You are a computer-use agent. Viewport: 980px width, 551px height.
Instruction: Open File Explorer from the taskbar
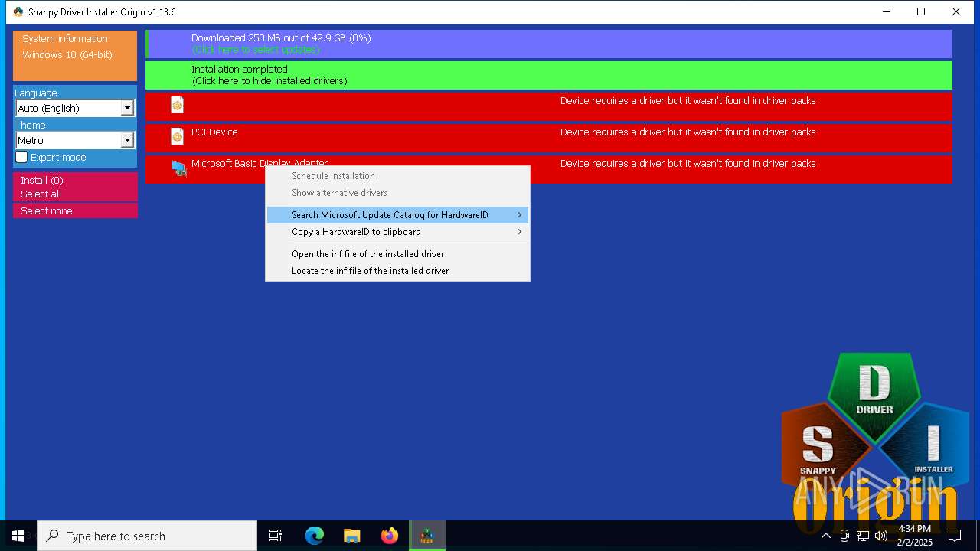pyautogui.click(x=351, y=536)
